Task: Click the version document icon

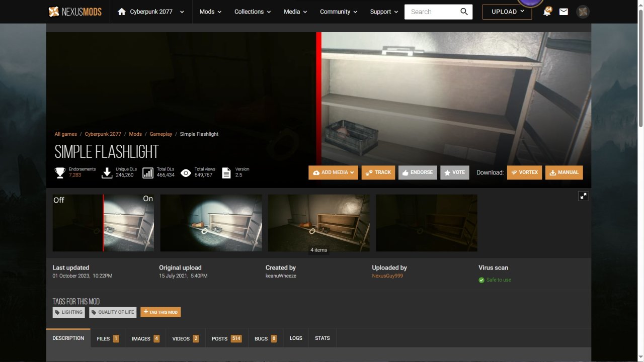Action: click(x=226, y=173)
